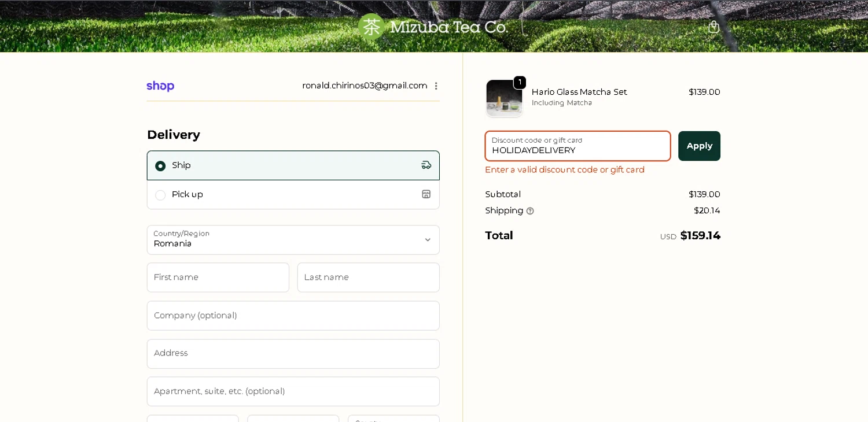Click the Hario Glass Matcha Set title
The image size is (868, 422).
[579, 92]
